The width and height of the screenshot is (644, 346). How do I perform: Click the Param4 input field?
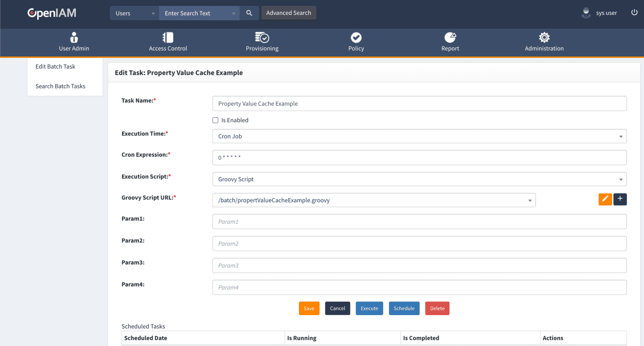419,287
